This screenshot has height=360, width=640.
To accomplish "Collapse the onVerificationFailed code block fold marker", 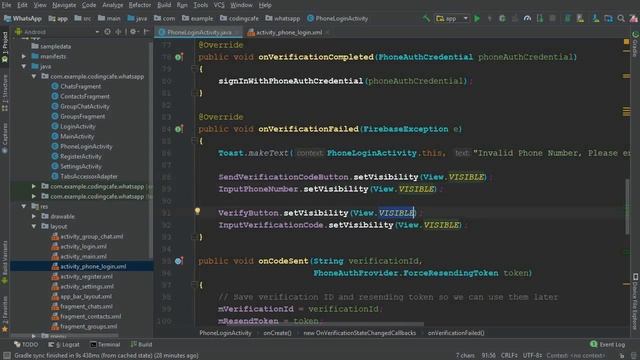I will [x=194, y=141].
